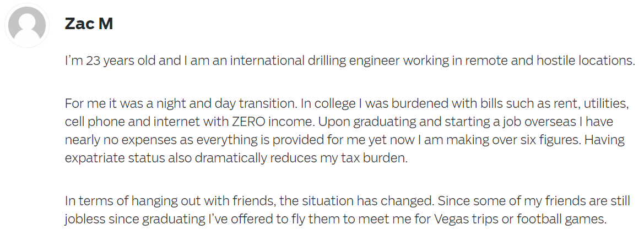Open the Zac M author name
Viewport: 644px width, 235px height.
click(89, 23)
